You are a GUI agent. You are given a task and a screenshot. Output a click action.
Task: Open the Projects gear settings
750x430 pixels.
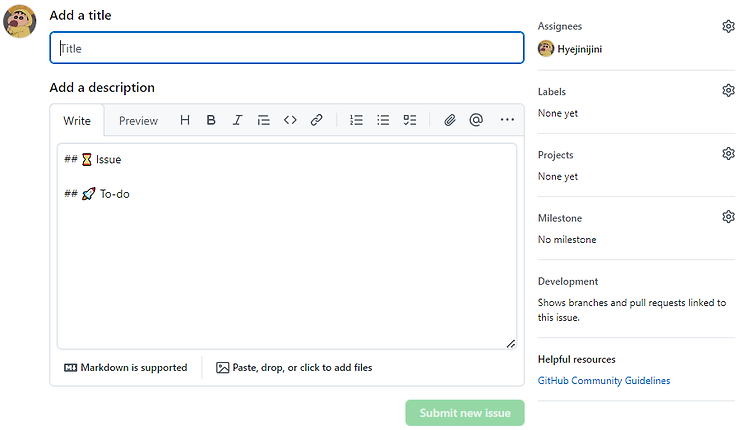[x=728, y=154]
